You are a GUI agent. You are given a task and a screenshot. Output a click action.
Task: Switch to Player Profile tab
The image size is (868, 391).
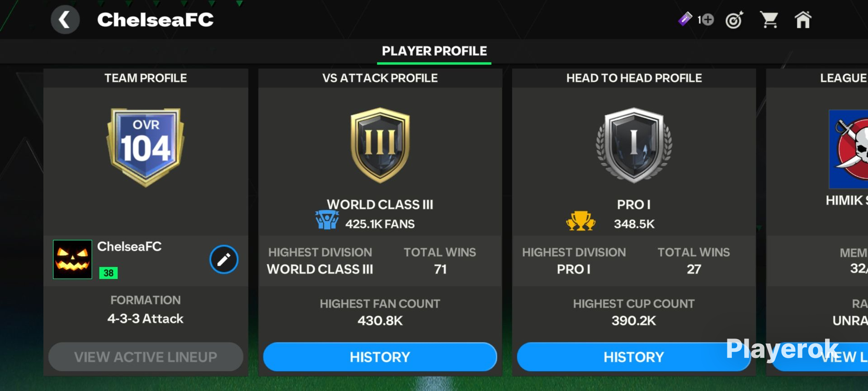point(434,51)
